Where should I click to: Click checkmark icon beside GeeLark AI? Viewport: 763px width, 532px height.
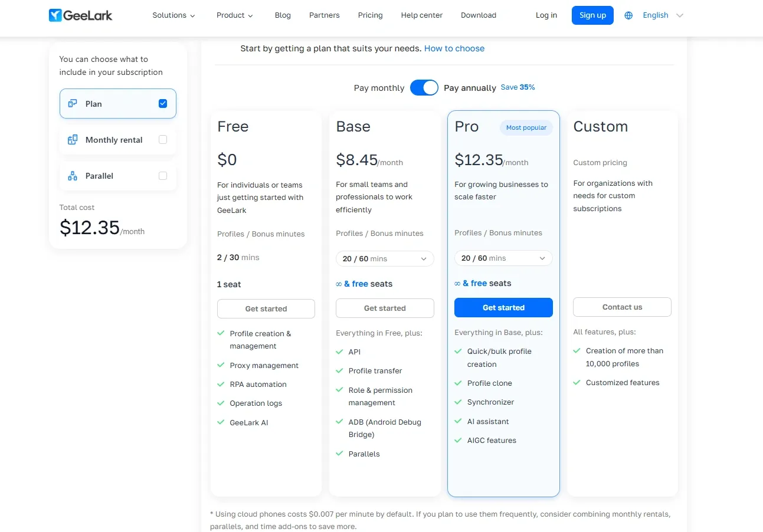coord(221,422)
